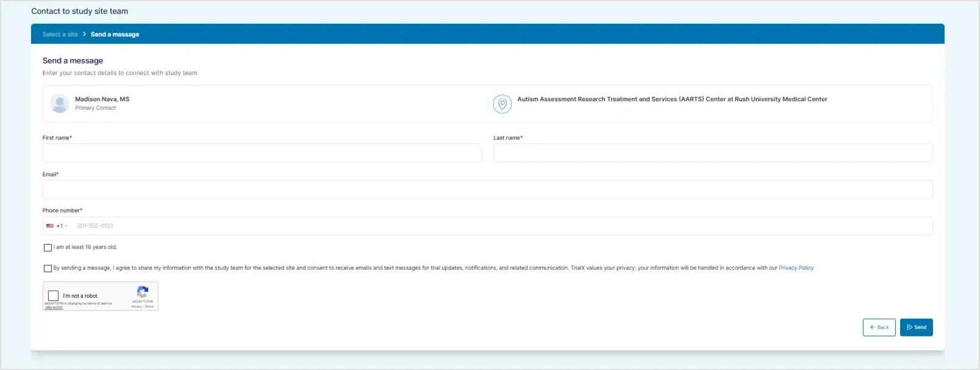The width and height of the screenshot is (980, 370).
Task: Click the reCAPTCHA logo icon
Action: click(143, 292)
